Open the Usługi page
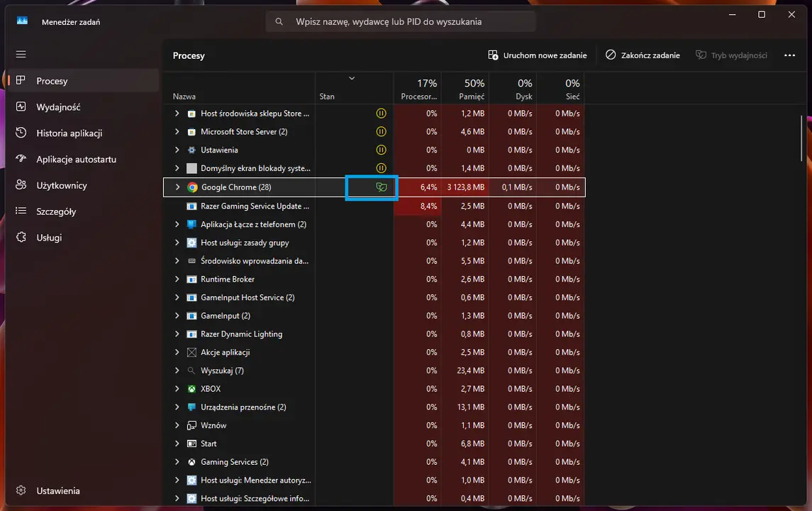 click(84, 237)
